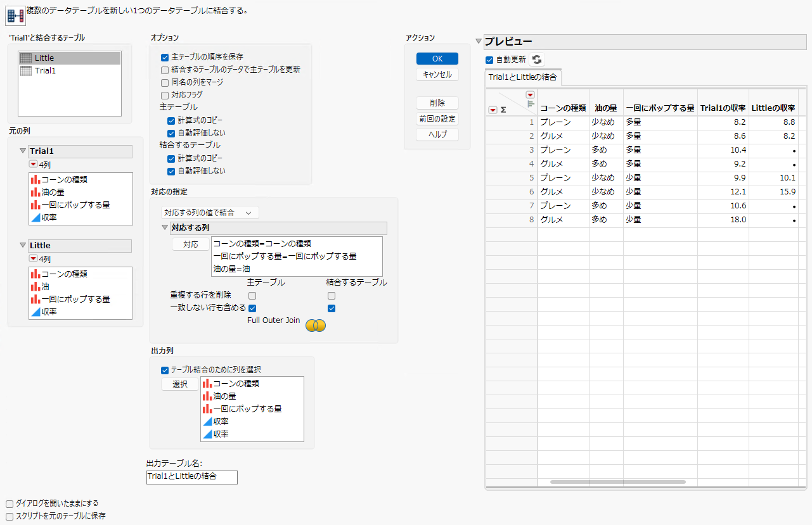Toggle 自動更新 in the preview panel
Image resolution: width=812 pixels, height=525 pixels.
point(489,60)
